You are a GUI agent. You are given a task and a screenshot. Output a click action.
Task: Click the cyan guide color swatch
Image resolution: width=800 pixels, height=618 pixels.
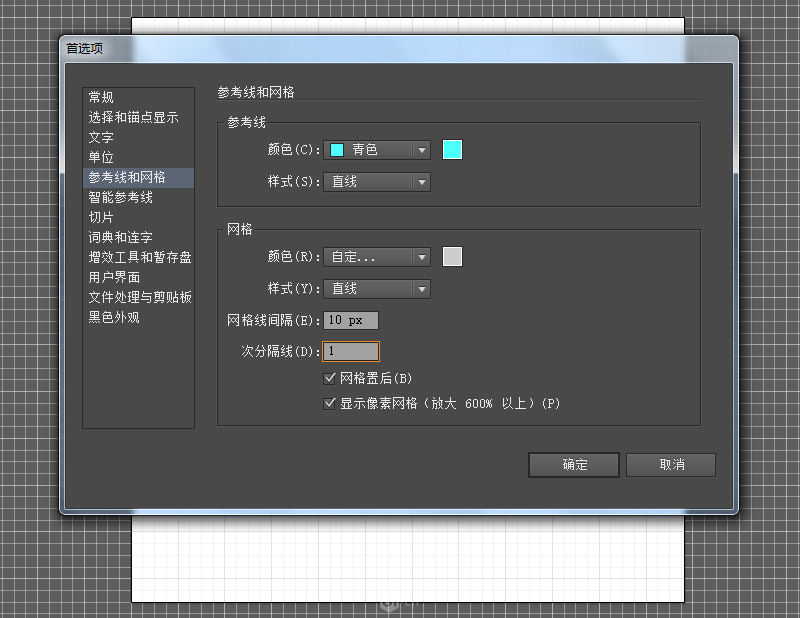pos(452,150)
